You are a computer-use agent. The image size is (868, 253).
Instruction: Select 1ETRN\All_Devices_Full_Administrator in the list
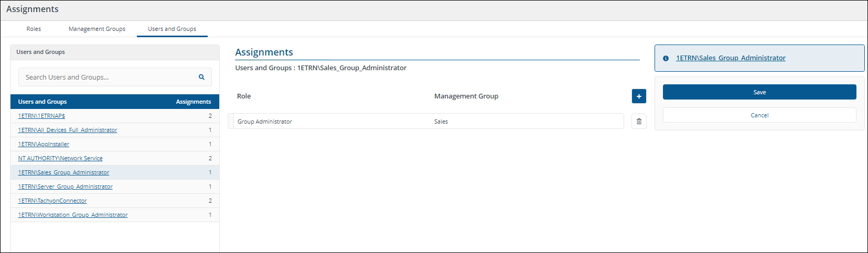[x=68, y=130]
